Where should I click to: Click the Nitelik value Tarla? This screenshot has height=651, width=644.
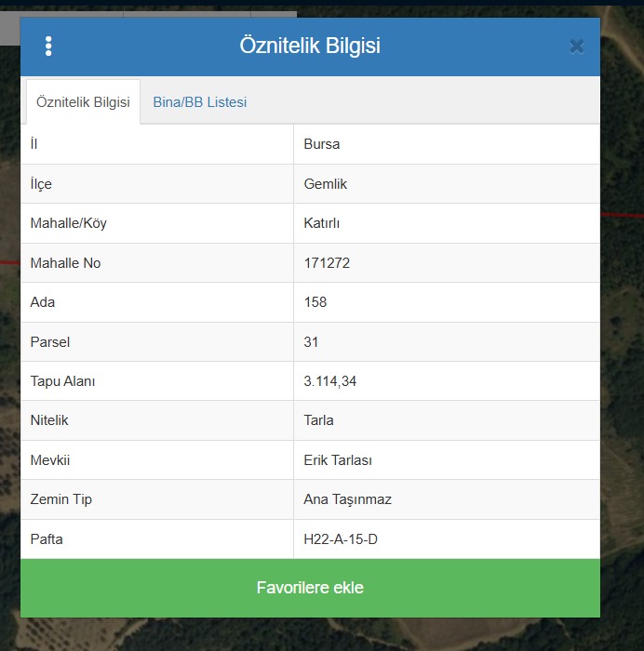click(x=318, y=420)
